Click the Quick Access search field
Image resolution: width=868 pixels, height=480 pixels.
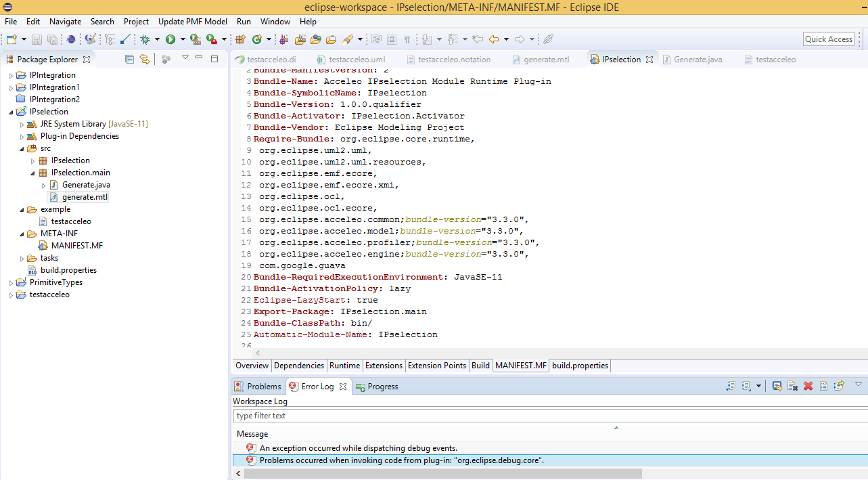pyautogui.click(x=829, y=39)
